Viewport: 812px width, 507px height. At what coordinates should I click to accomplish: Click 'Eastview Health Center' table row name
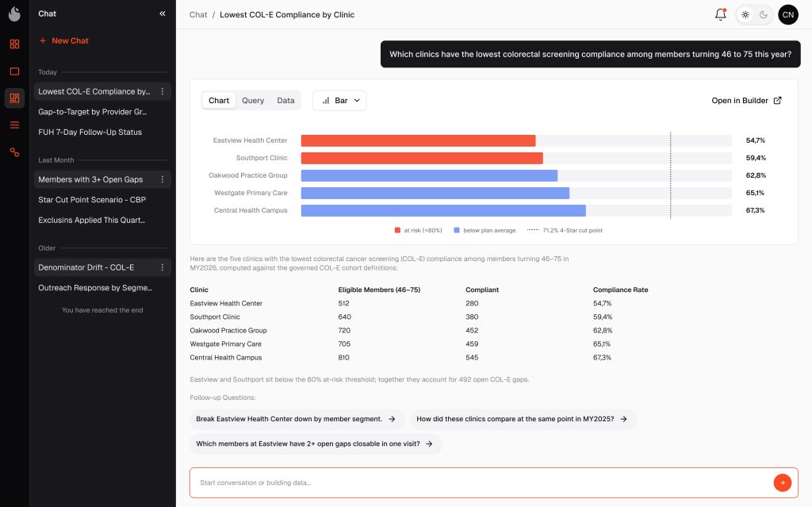point(226,303)
